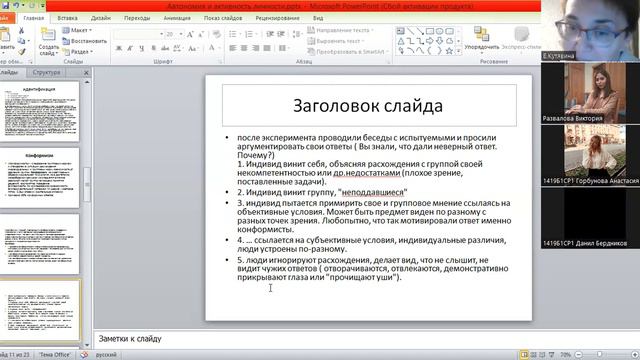640x360 pixels.
Task: Select the идентификация slide thumbnail
Action: point(39,111)
